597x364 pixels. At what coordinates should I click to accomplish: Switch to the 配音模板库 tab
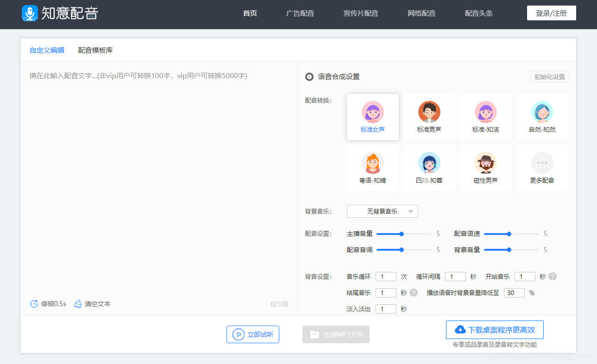pos(94,50)
